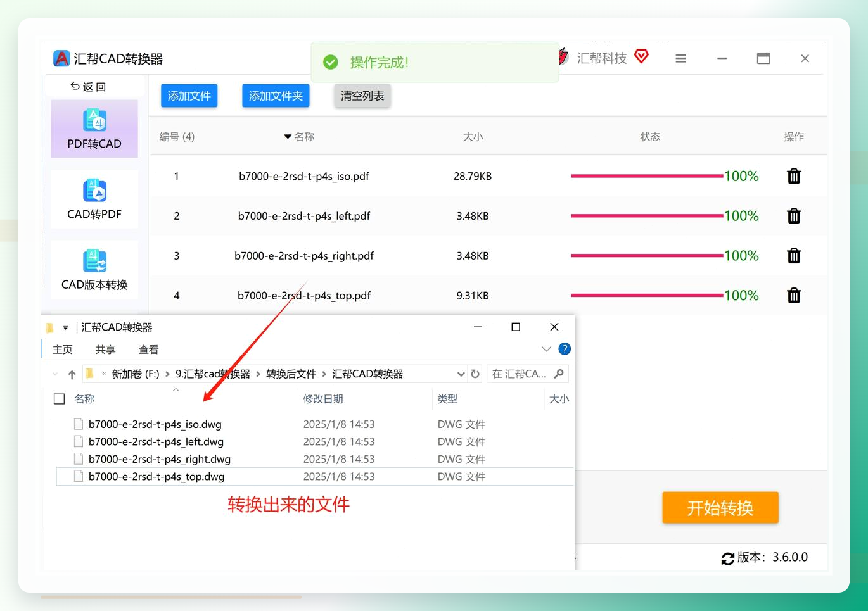Open the Explorer recent locations dropdown
The image size is (868, 611).
(x=55, y=374)
